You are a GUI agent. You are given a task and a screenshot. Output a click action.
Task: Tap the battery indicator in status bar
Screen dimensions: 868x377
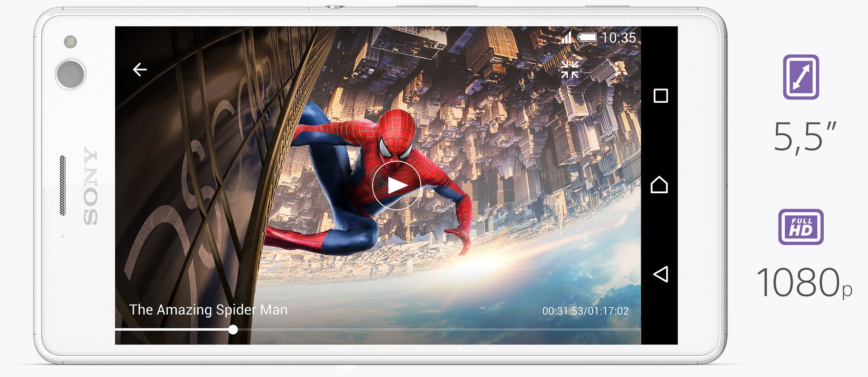587,37
